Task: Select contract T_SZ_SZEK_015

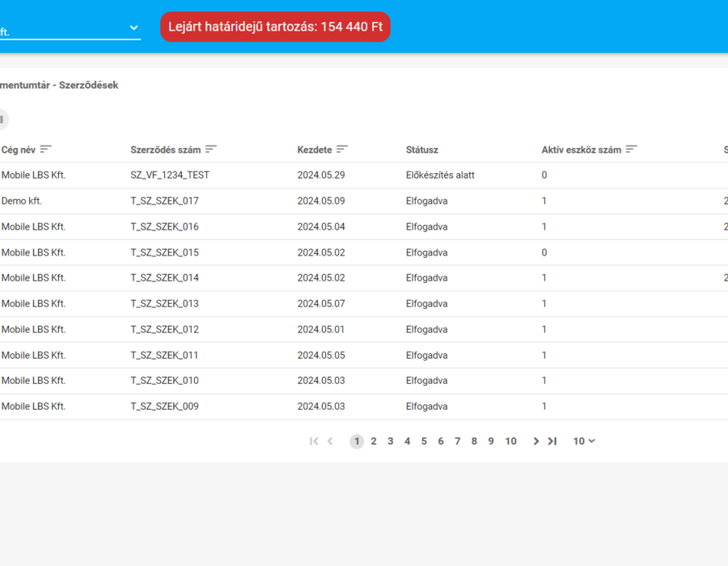Action: [164, 252]
